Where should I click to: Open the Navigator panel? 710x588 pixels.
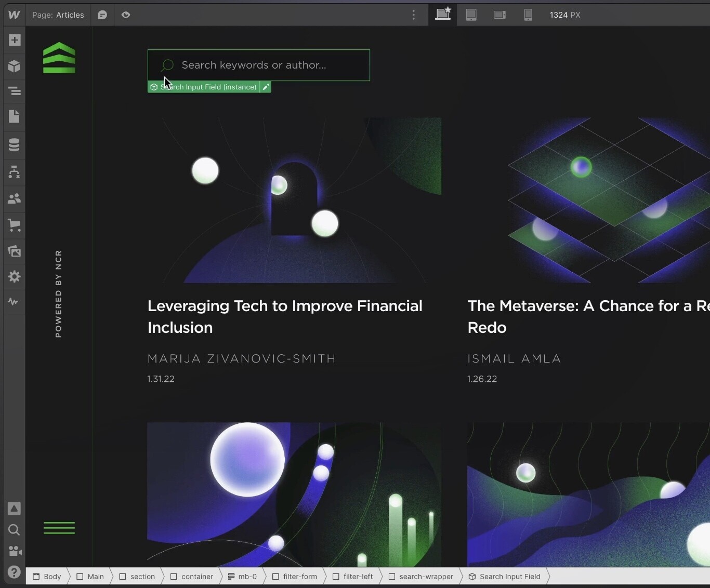point(14,91)
